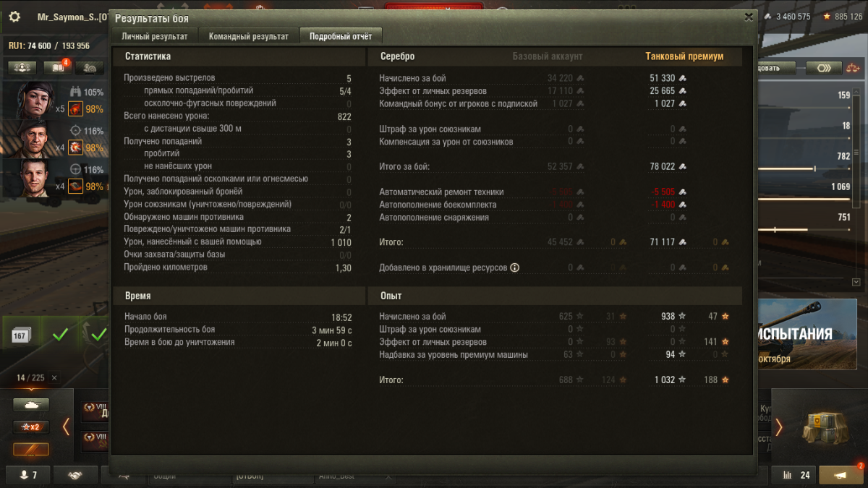Go to previous tanks in the carousel
868x488 pixels.
(x=66, y=427)
